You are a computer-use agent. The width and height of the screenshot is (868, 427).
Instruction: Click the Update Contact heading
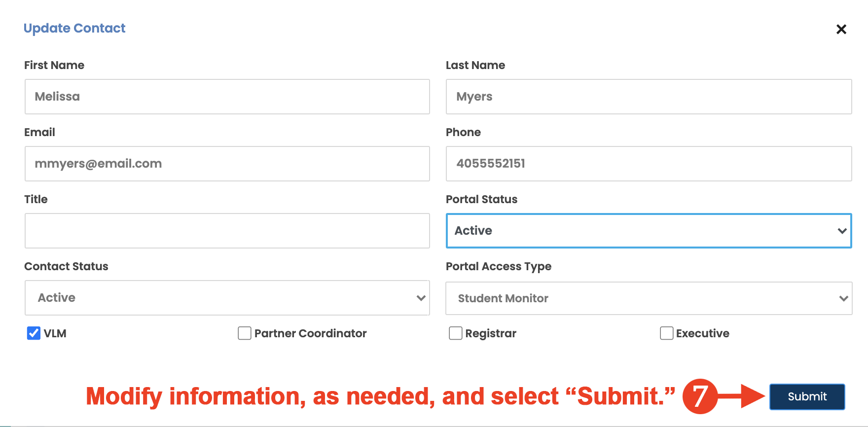click(x=74, y=28)
